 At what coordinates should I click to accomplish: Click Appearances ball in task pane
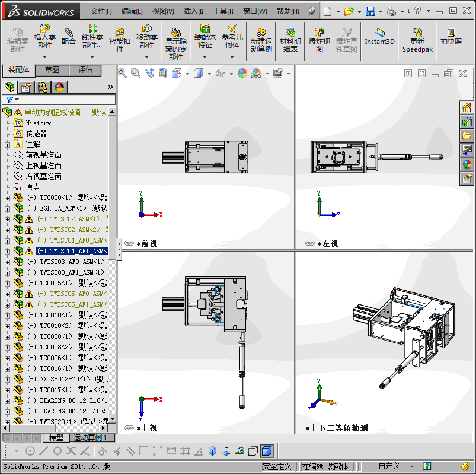(x=467, y=164)
